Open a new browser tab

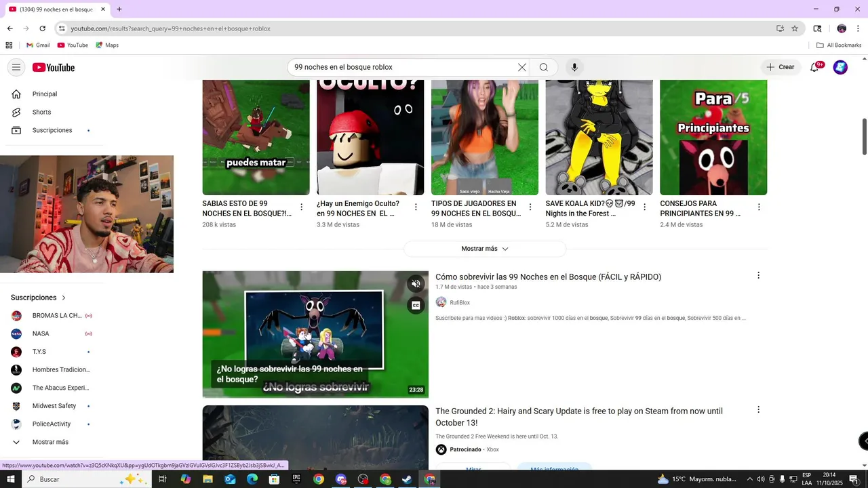119,9
